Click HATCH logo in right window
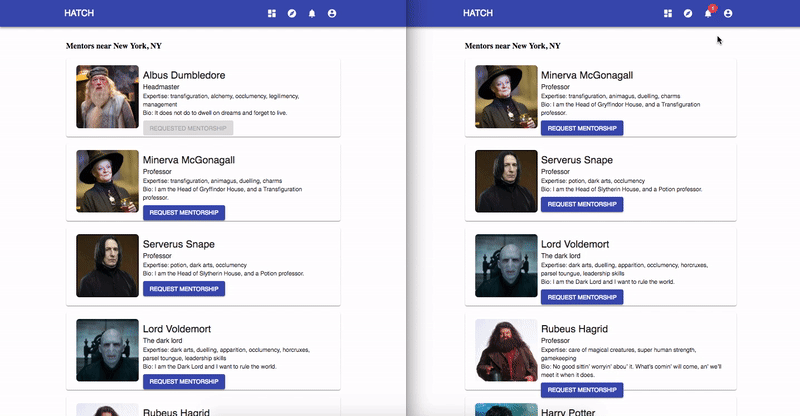 478,13
